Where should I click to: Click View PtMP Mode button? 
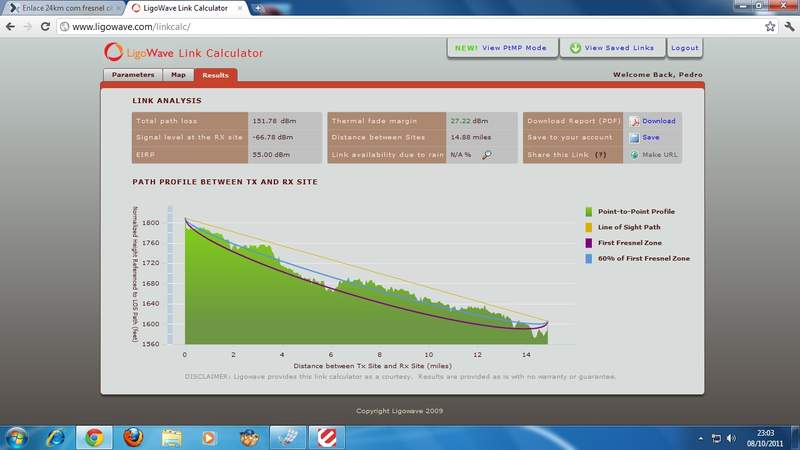503,48
